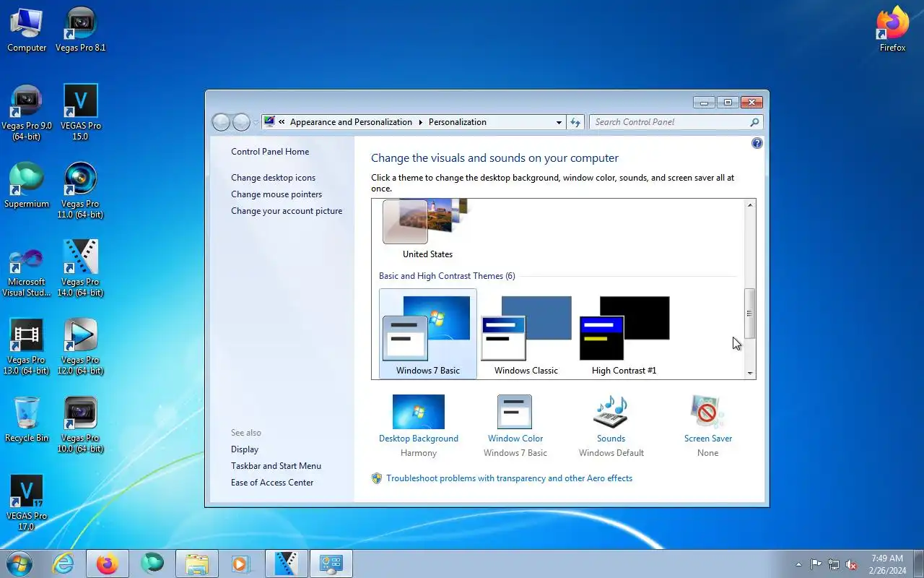Open the Computer desktop icon
Screen dimensions: 924x578
27,30
